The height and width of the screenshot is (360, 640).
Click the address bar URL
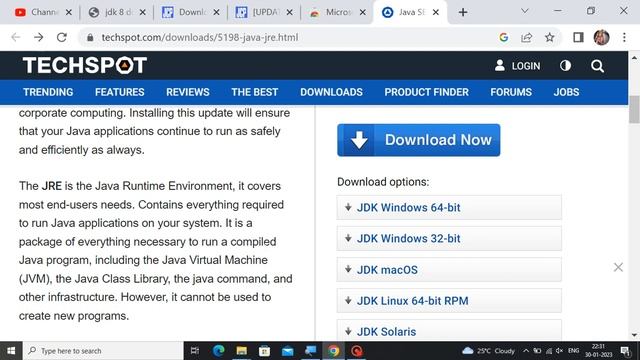[200, 38]
